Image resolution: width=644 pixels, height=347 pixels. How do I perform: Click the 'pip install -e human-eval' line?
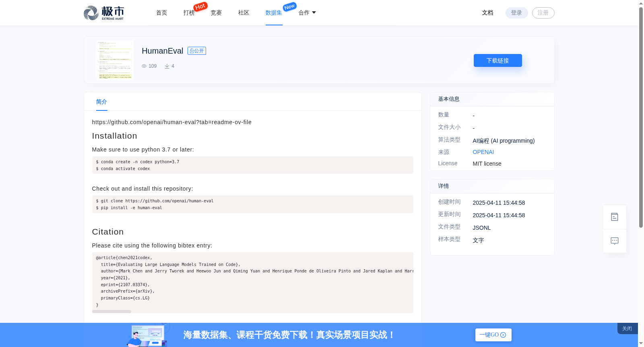[129, 208]
